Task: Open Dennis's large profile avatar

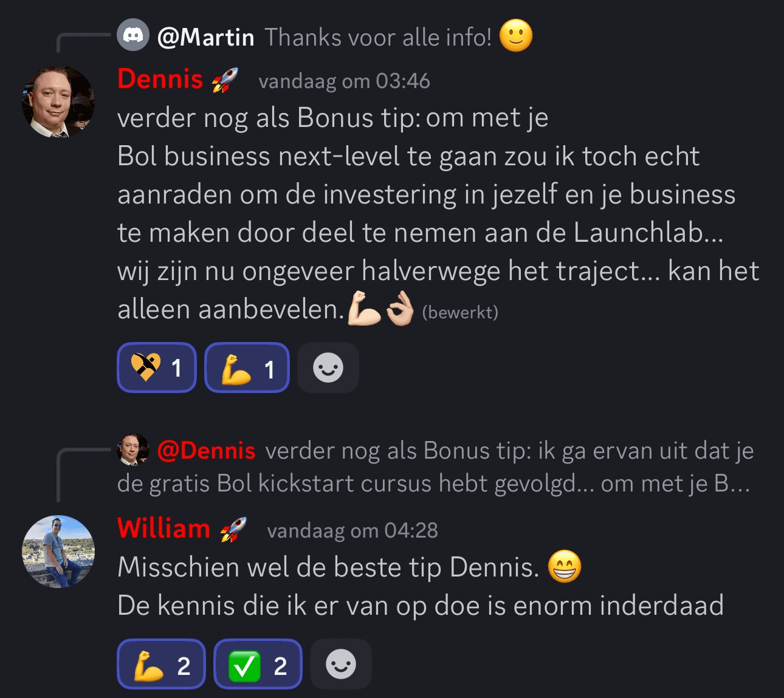Action: coord(58,101)
